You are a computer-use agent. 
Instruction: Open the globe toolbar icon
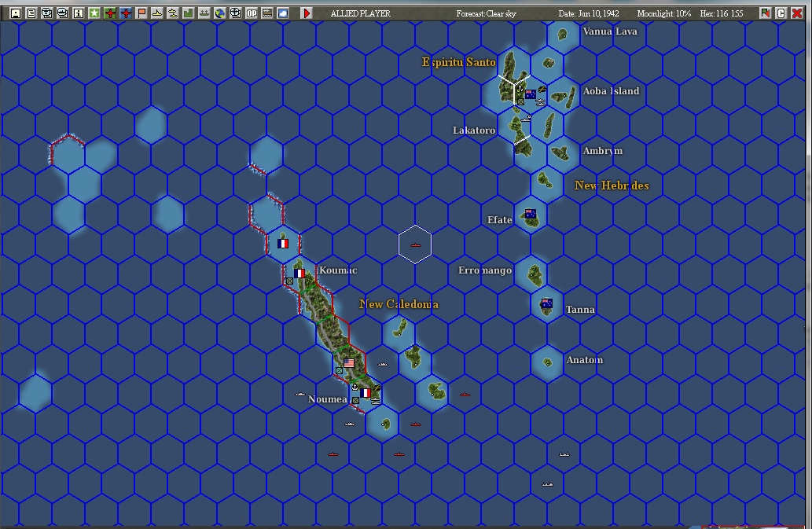tap(220, 13)
